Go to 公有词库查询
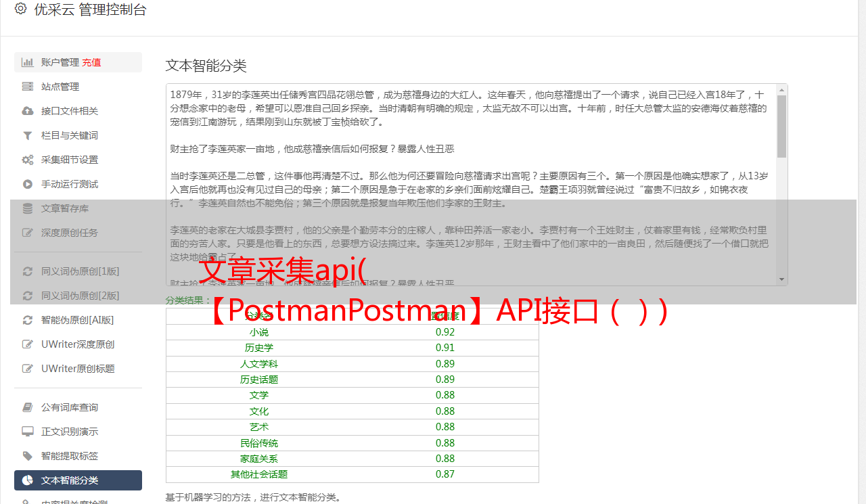The image size is (866, 504). click(x=78, y=407)
